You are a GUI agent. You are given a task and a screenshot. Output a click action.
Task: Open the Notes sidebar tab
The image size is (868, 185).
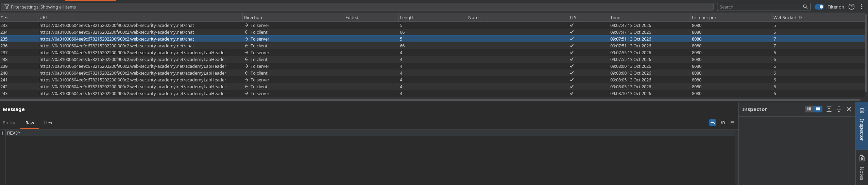861,168
